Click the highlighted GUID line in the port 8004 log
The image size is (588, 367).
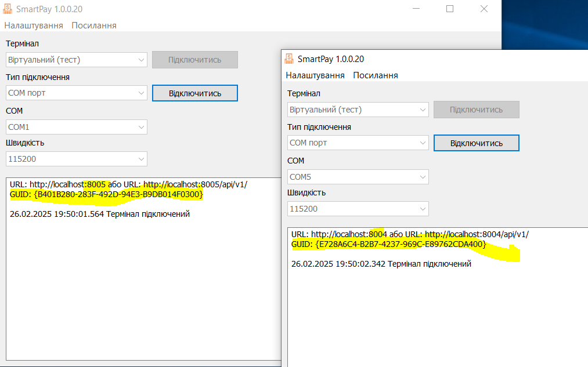(388, 245)
